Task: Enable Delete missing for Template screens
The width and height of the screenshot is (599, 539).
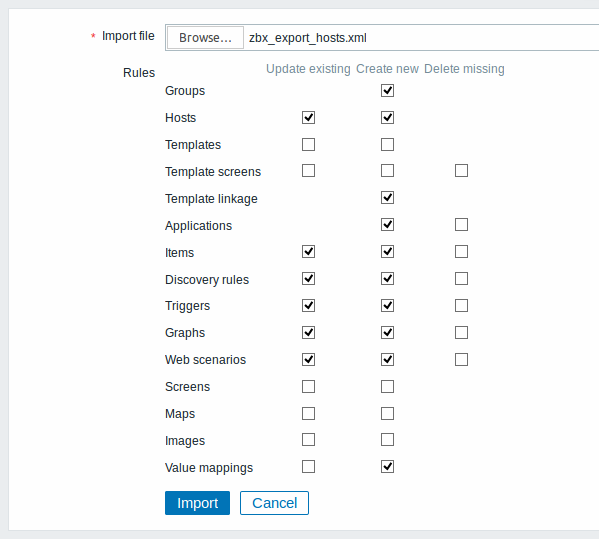Action: [x=461, y=170]
